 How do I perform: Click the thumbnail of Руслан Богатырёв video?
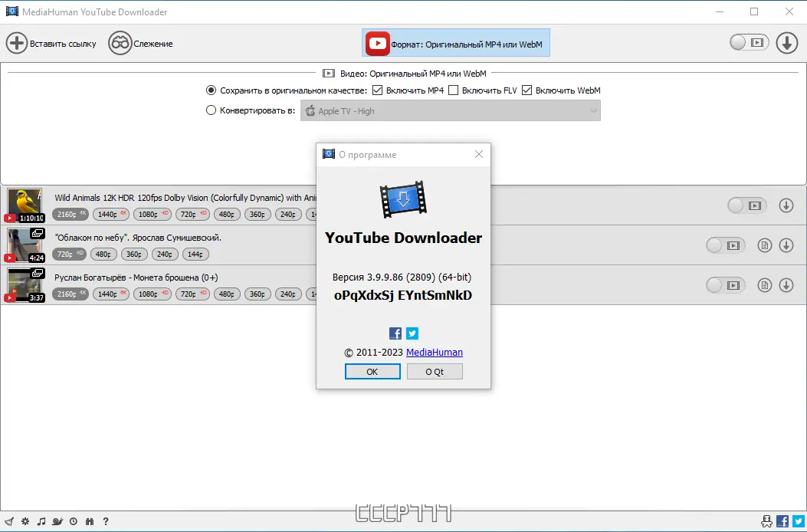25,284
